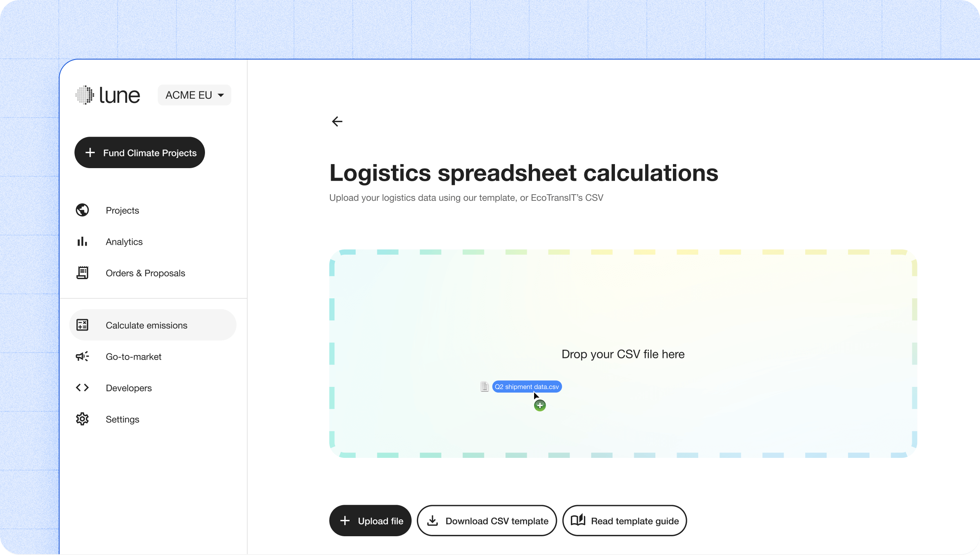Click the Go-to-market megaphone icon

(x=82, y=357)
